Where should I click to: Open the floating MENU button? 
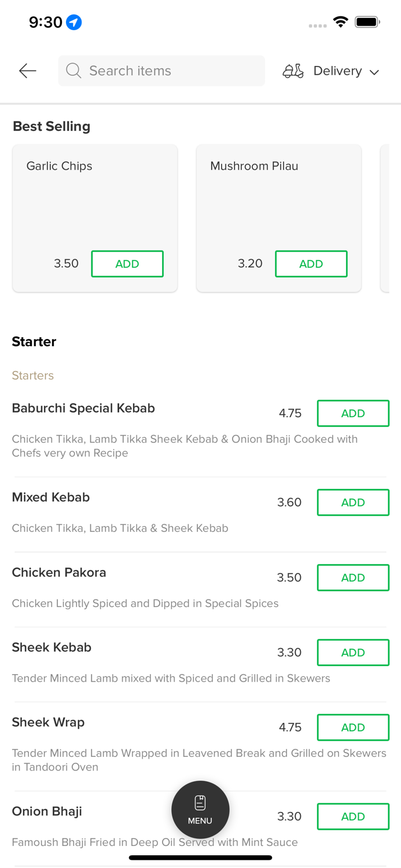click(x=200, y=810)
